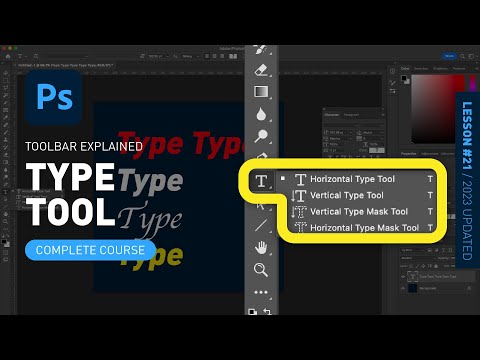The height and width of the screenshot is (360, 480).
Task: Select the Line tool icon
Action: (261, 225)
